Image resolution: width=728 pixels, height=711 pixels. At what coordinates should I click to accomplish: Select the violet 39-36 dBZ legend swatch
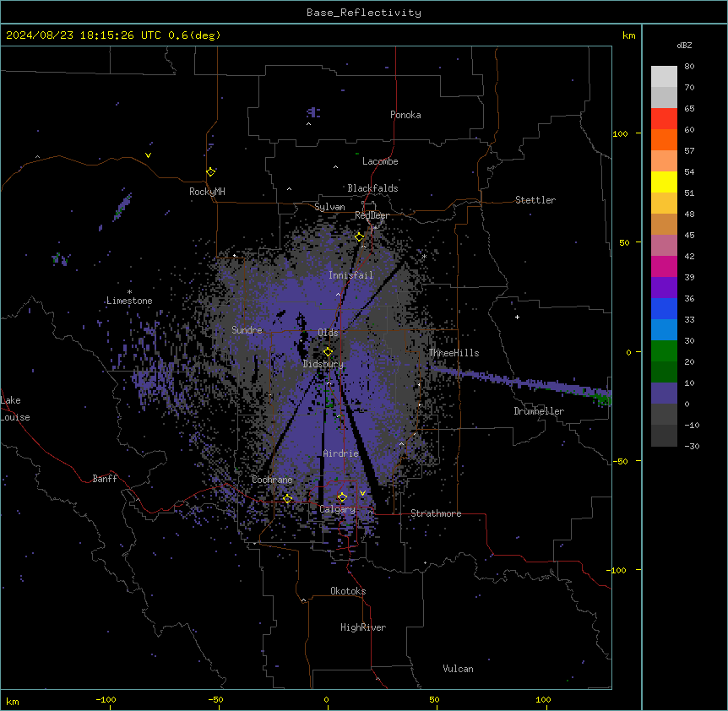(x=664, y=288)
